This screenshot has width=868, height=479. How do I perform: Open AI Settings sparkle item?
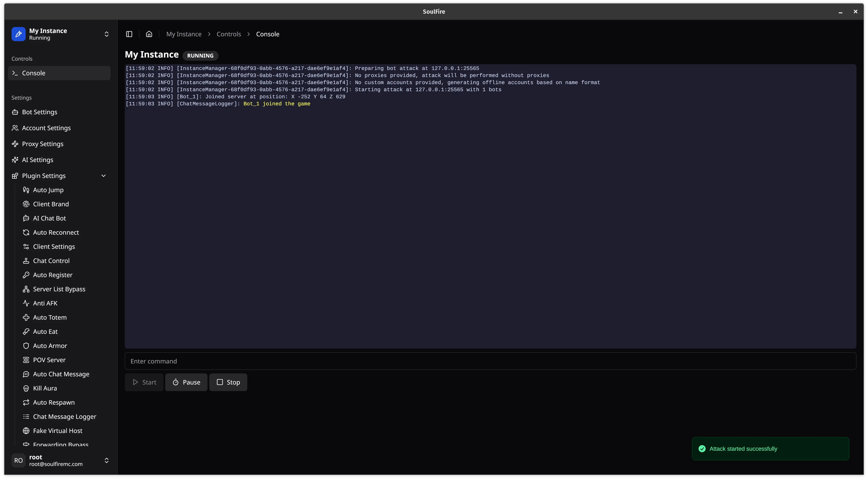click(37, 160)
